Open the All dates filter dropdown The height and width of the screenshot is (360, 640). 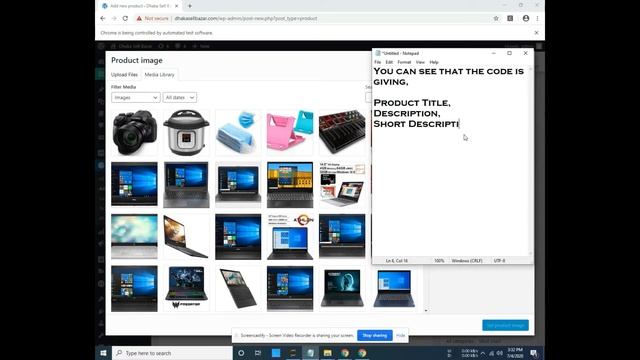180,98
